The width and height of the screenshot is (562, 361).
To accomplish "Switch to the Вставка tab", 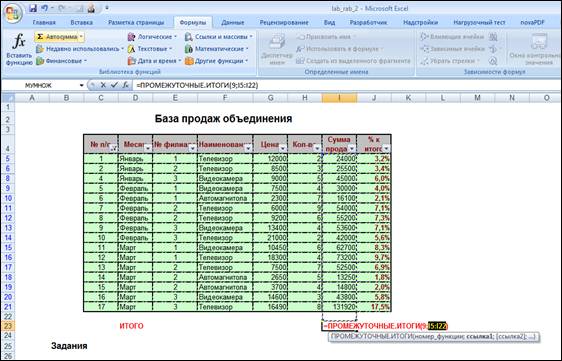I will [81, 22].
